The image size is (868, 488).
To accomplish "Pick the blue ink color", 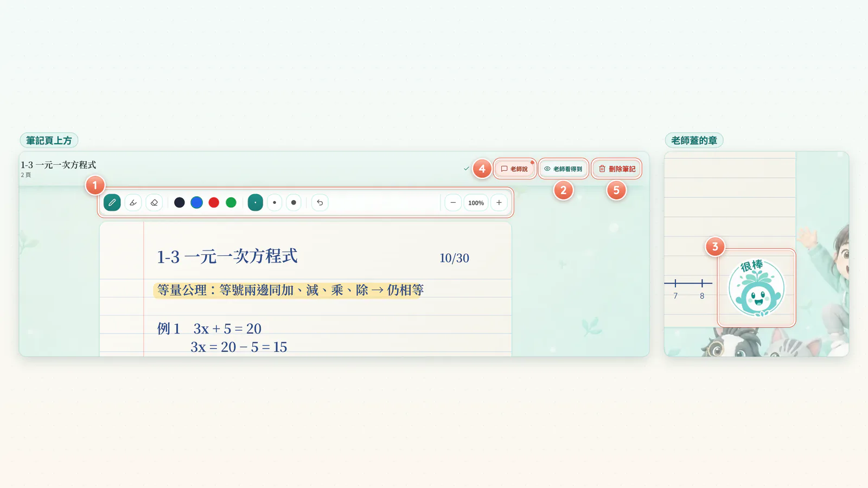I will pyautogui.click(x=197, y=203).
